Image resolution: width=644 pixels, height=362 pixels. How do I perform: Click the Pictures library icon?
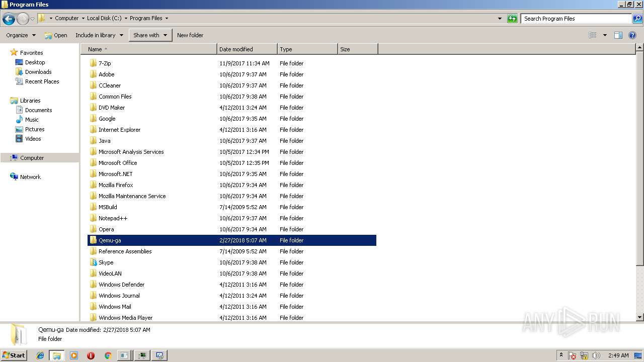coord(19,129)
